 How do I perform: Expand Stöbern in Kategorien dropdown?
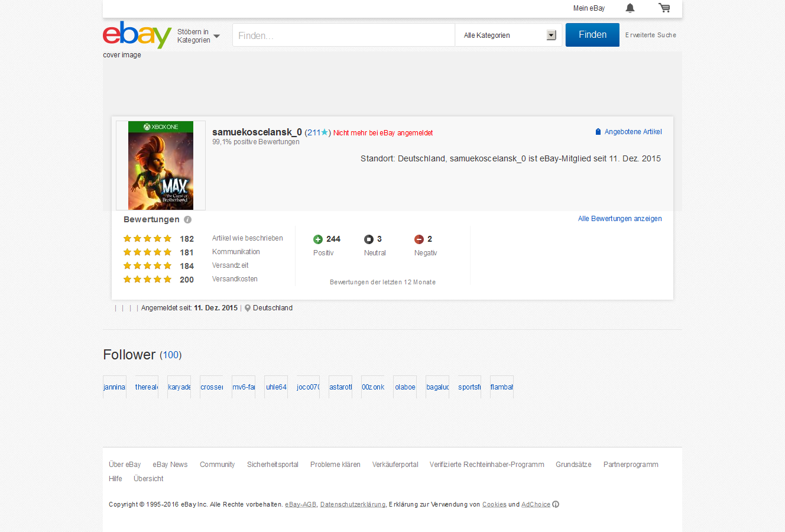pyautogui.click(x=199, y=36)
